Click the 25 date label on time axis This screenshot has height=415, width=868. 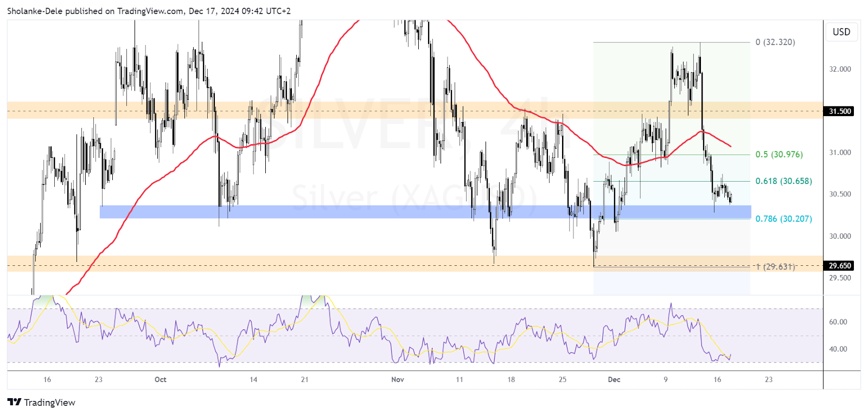563,380
